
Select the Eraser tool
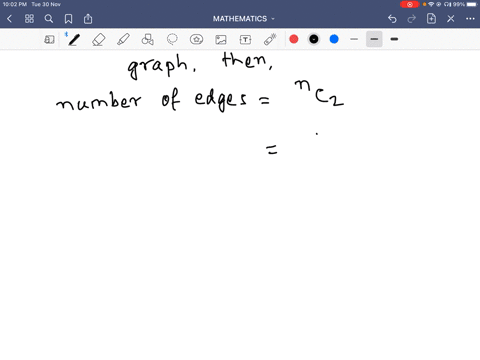pyautogui.click(x=99, y=40)
